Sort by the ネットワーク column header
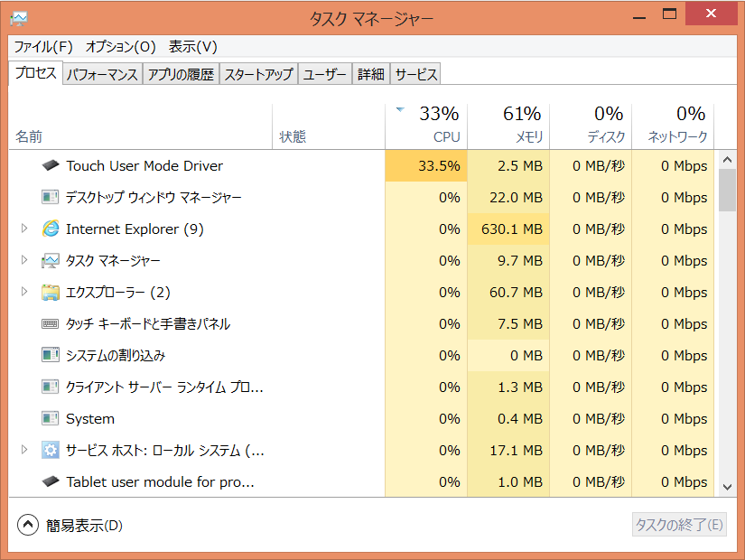The width and height of the screenshot is (745, 560). tap(673, 126)
